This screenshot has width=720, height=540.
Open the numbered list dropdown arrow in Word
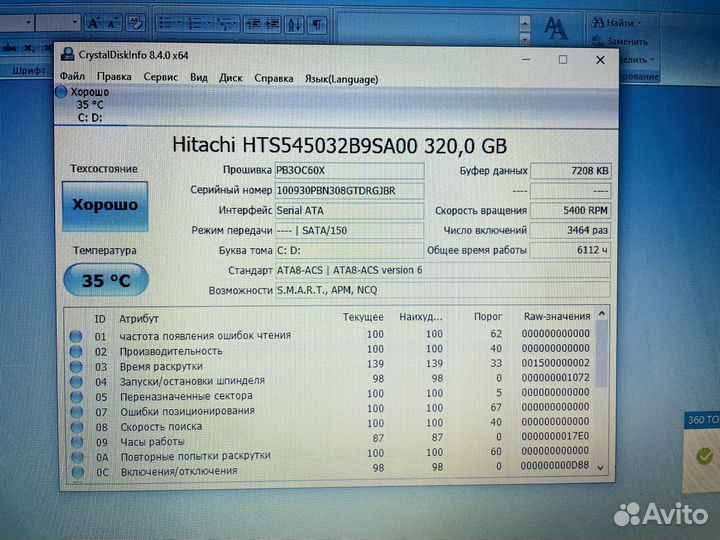(208, 23)
